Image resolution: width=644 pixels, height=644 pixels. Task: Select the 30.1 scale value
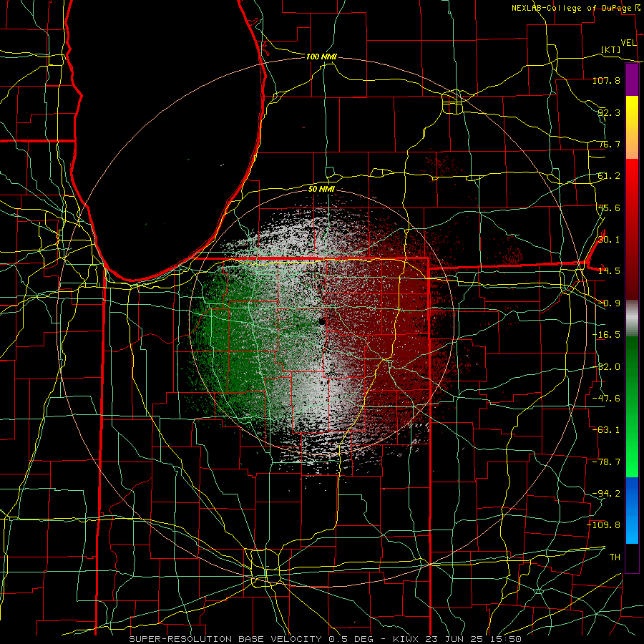(x=609, y=240)
